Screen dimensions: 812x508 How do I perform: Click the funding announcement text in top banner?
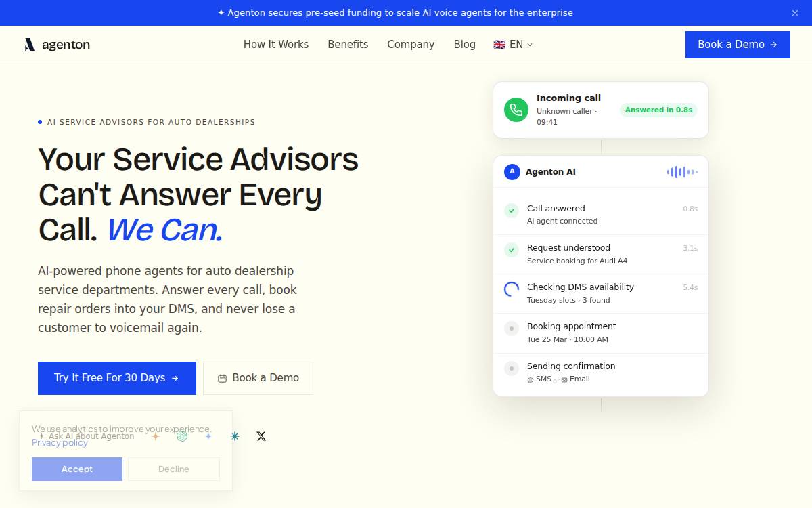point(395,13)
